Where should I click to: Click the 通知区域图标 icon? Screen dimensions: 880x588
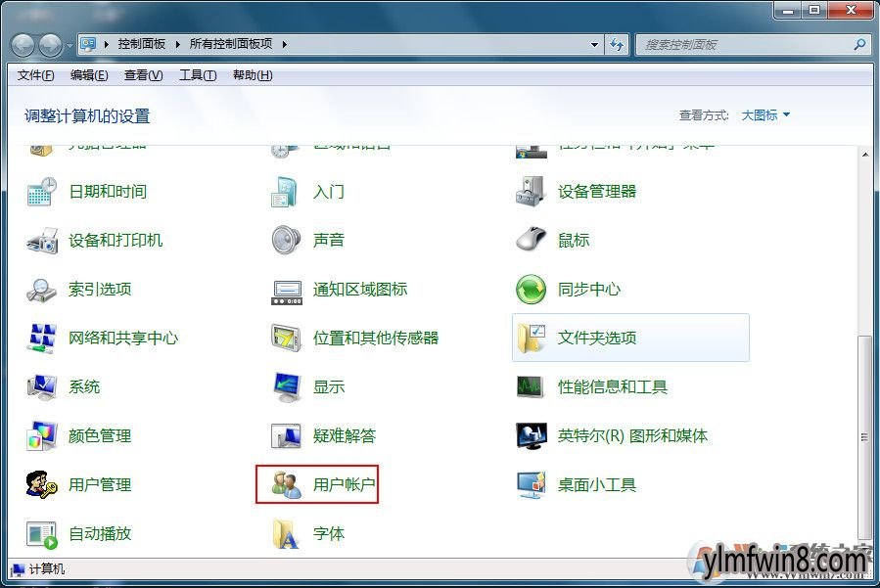coord(286,291)
